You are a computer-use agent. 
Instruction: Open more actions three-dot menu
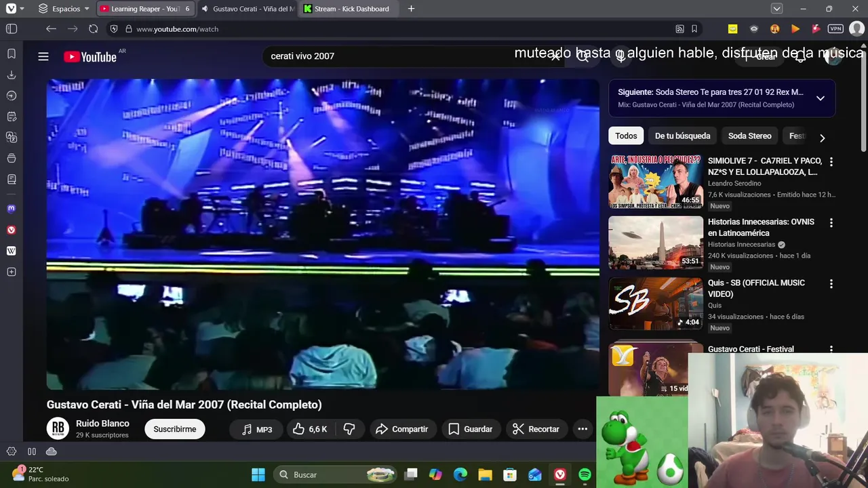coord(583,429)
